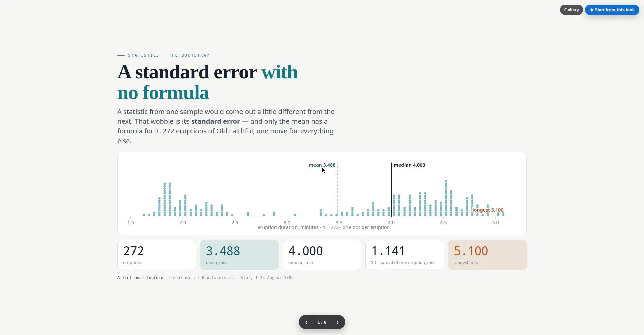This screenshot has height=335, width=644.
Task: Select the 4.000 median card
Action: (322, 255)
